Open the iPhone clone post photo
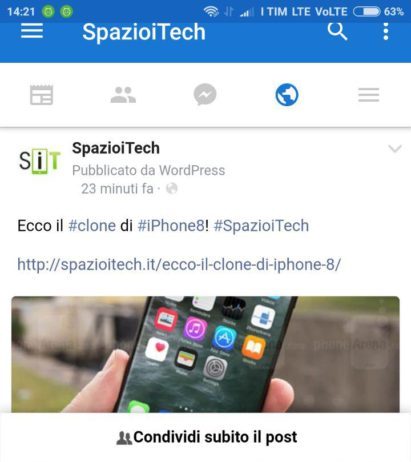The width and height of the screenshot is (411, 462). click(x=205, y=354)
